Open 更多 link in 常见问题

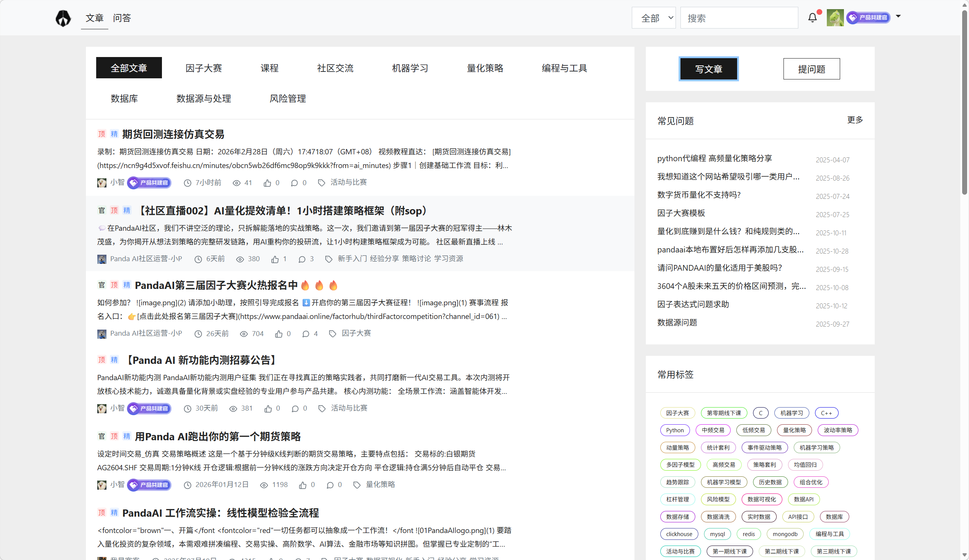coord(855,120)
